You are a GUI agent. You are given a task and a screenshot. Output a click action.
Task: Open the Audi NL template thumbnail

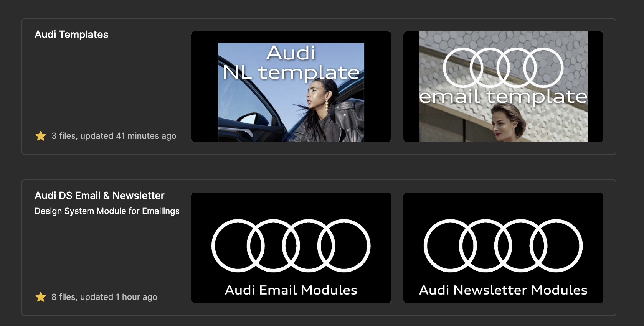(x=291, y=87)
